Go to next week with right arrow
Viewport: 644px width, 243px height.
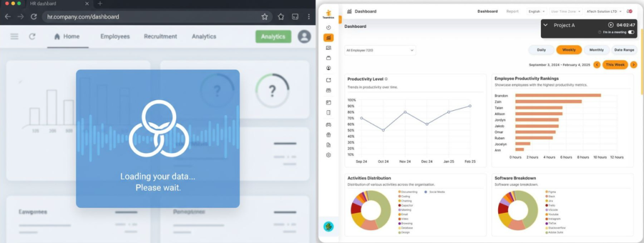634,65
